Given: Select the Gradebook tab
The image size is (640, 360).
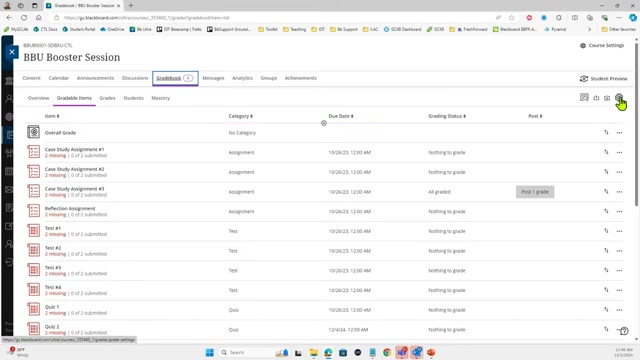Looking at the screenshot, I should 175,78.
